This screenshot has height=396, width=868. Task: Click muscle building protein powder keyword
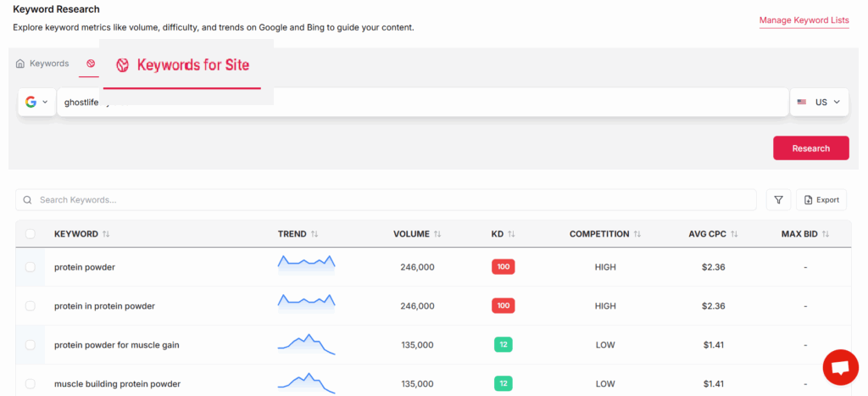point(117,383)
